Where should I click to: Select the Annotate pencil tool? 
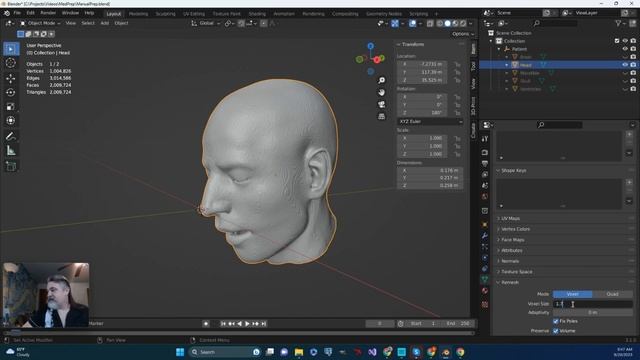point(11,136)
